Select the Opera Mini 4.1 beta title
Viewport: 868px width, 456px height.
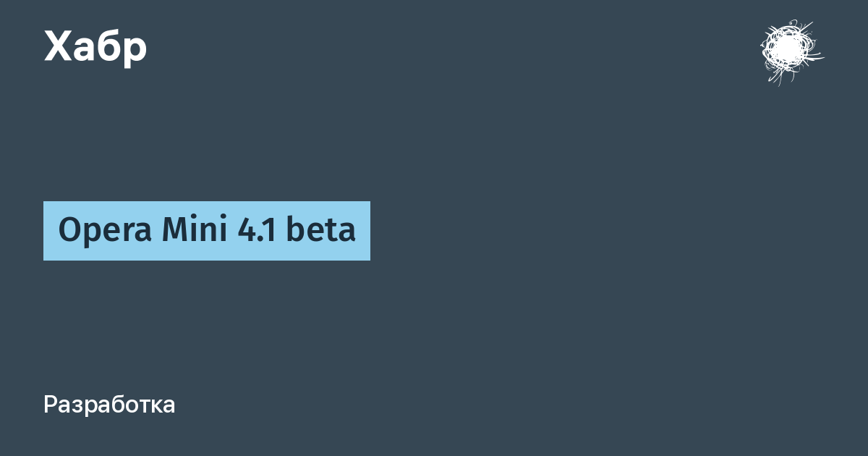[207, 230]
